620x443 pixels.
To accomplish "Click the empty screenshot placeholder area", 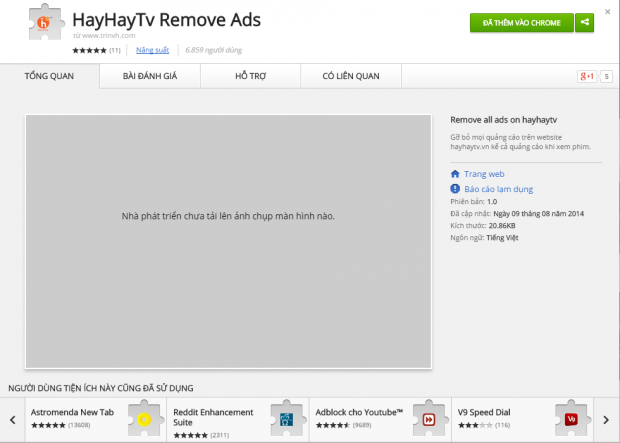I will pos(228,241).
